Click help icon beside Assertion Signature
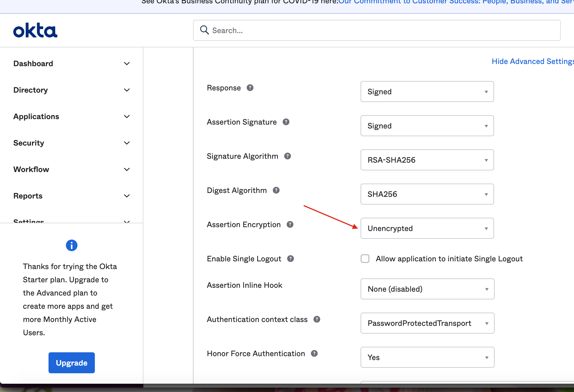Screen dimensions: 574x392 pos(286,122)
